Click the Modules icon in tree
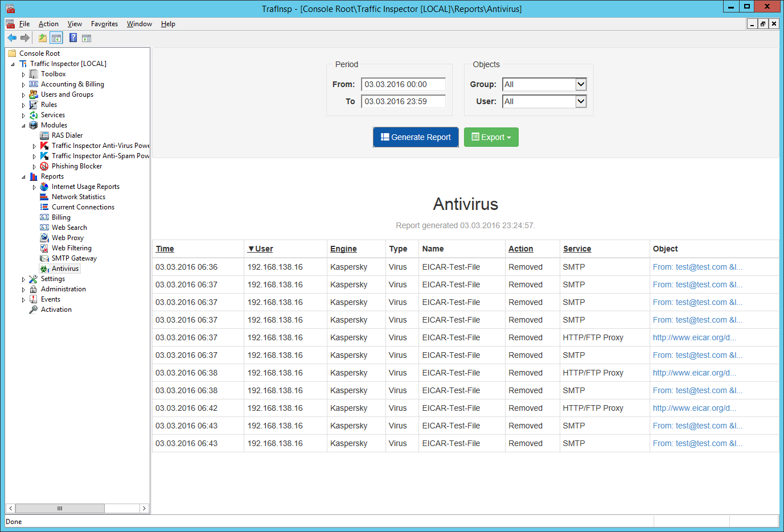The image size is (784, 532). (x=34, y=125)
